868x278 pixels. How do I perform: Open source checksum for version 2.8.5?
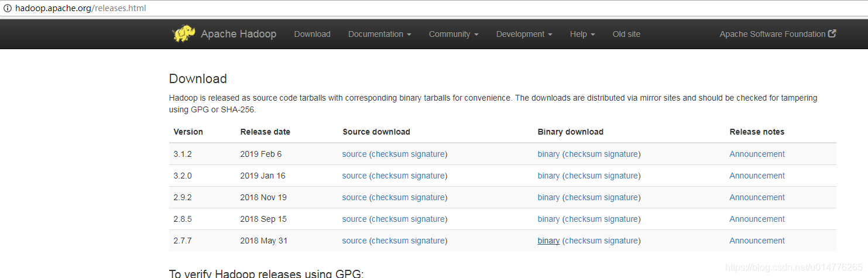coord(390,219)
